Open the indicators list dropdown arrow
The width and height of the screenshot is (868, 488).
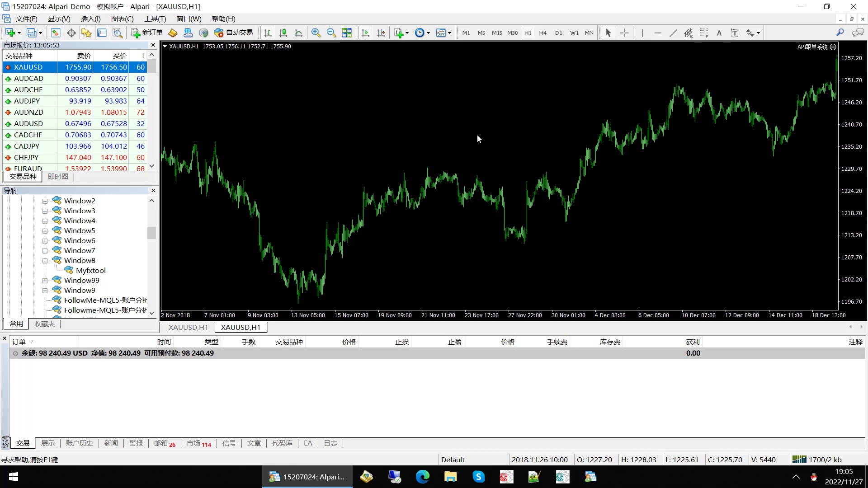407,33
